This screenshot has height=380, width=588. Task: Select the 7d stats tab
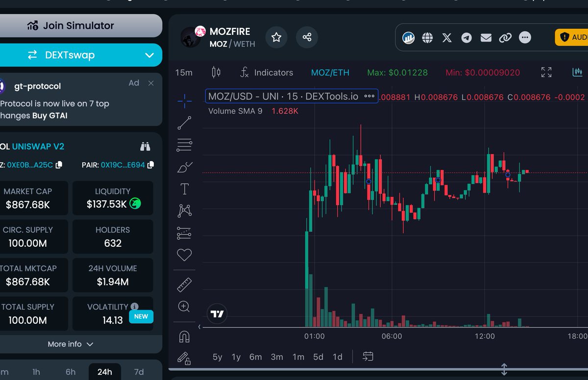139,372
